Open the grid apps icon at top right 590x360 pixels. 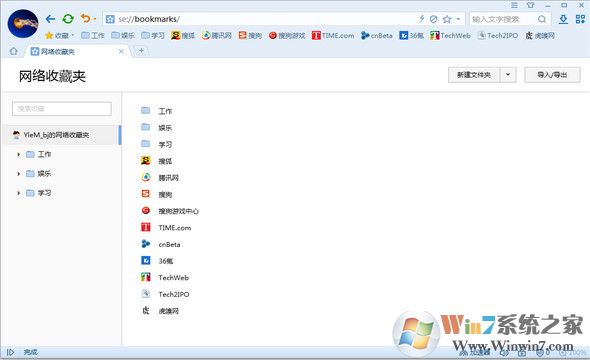(x=580, y=19)
